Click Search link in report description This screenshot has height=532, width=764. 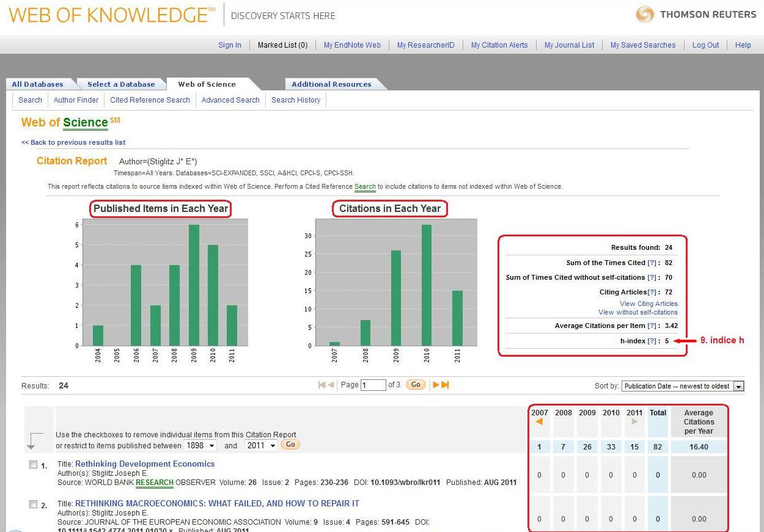click(365, 186)
